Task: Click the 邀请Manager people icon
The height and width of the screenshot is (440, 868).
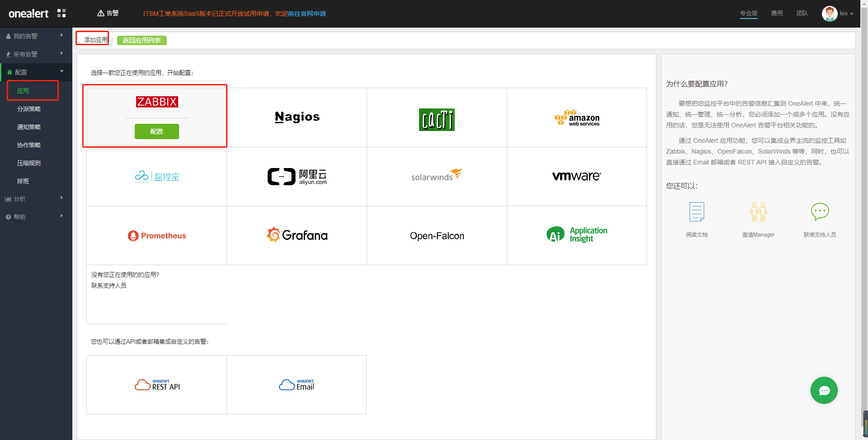Action: pos(758,211)
